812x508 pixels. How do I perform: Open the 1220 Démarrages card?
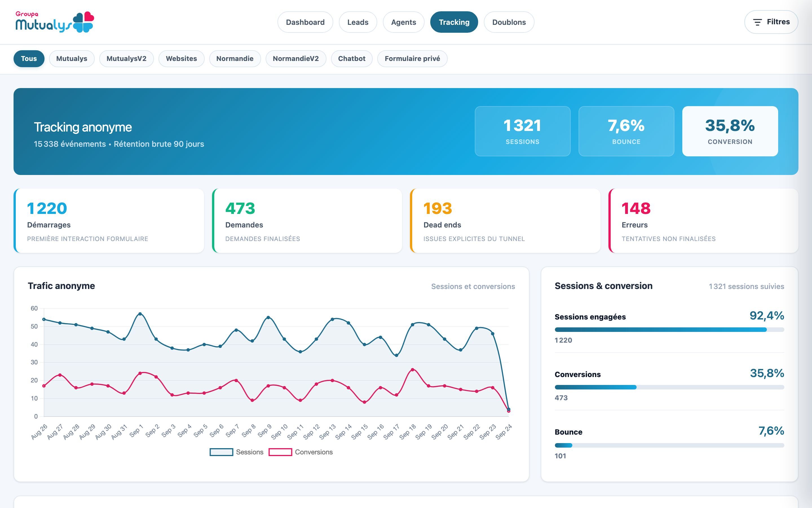pos(109,221)
